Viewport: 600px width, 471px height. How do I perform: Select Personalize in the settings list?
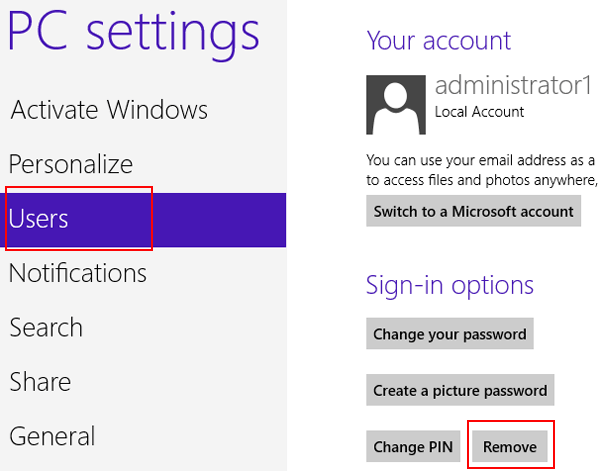point(71,164)
